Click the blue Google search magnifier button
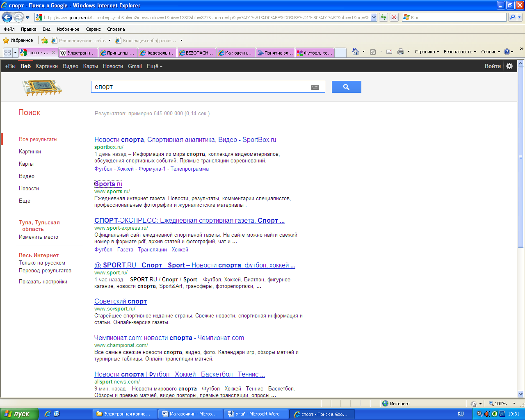525x420 pixels. point(346,87)
